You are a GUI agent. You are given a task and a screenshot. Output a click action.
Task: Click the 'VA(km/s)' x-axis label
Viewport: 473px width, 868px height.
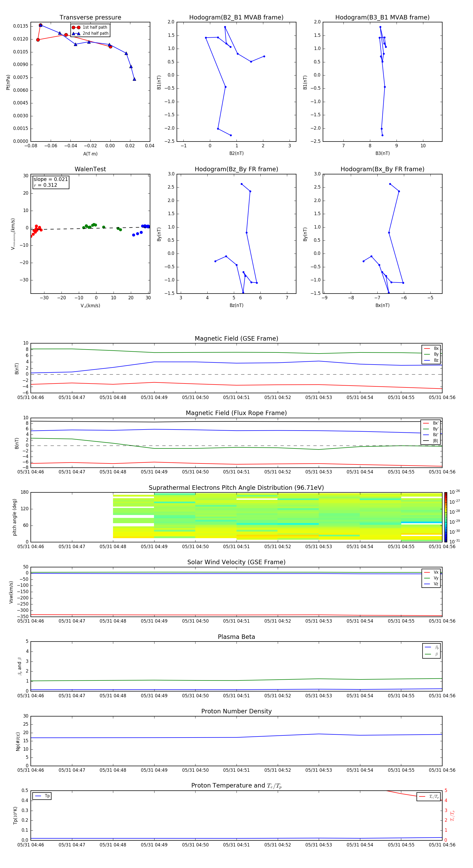pyautogui.click(x=90, y=306)
